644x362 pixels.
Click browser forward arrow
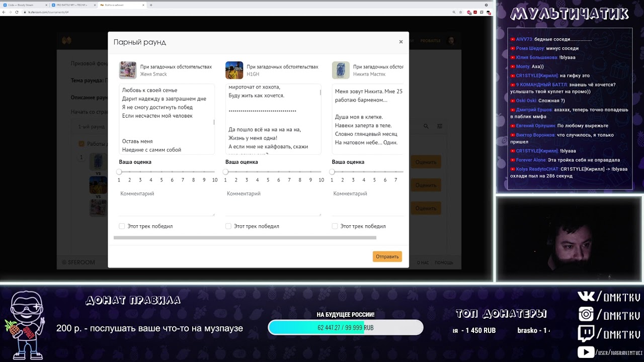click(x=10, y=12)
